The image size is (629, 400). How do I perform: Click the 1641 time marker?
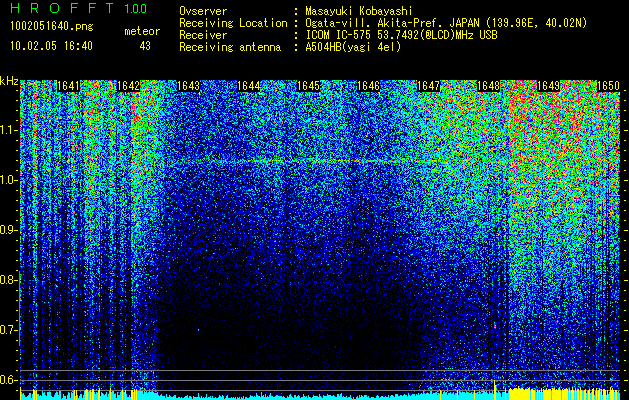tap(68, 86)
